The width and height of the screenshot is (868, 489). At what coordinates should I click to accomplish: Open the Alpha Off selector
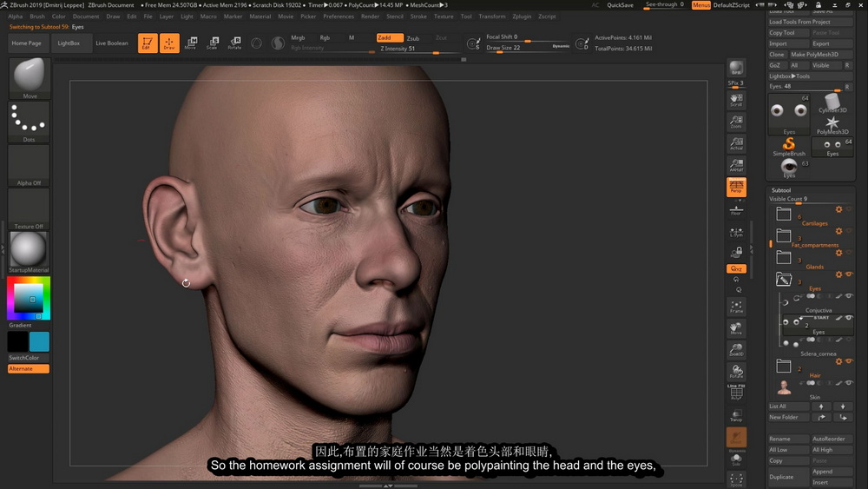pyautogui.click(x=30, y=166)
